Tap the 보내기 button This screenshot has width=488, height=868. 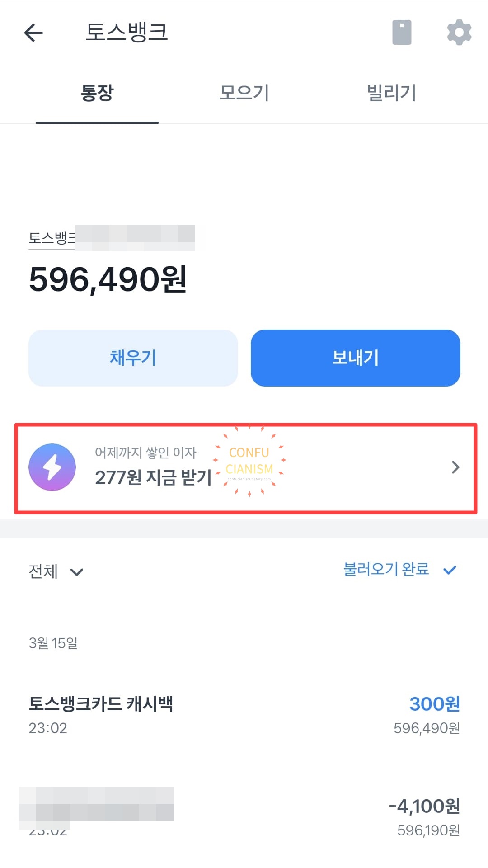(356, 358)
